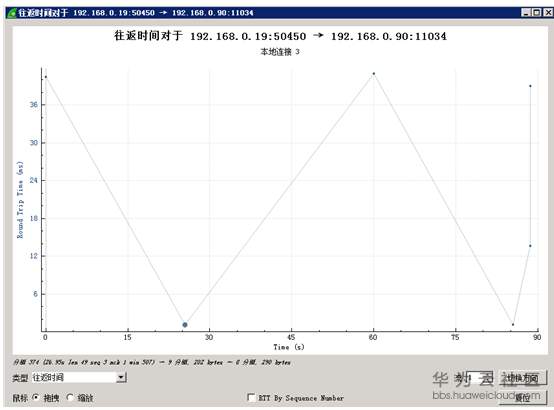Click the topmost data point near 89 seconds
This screenshot has width=554, height=410.
click(x=530, y=86)
